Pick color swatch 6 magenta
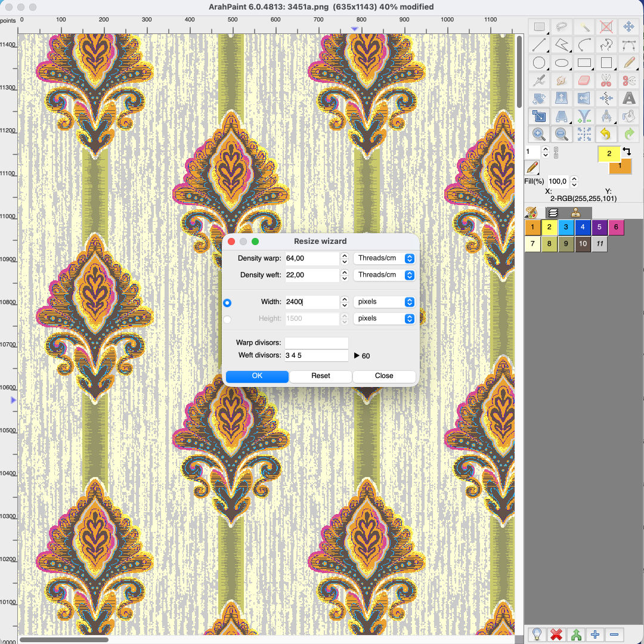Viewport: 644px width, 644px height. pos(615,227)
